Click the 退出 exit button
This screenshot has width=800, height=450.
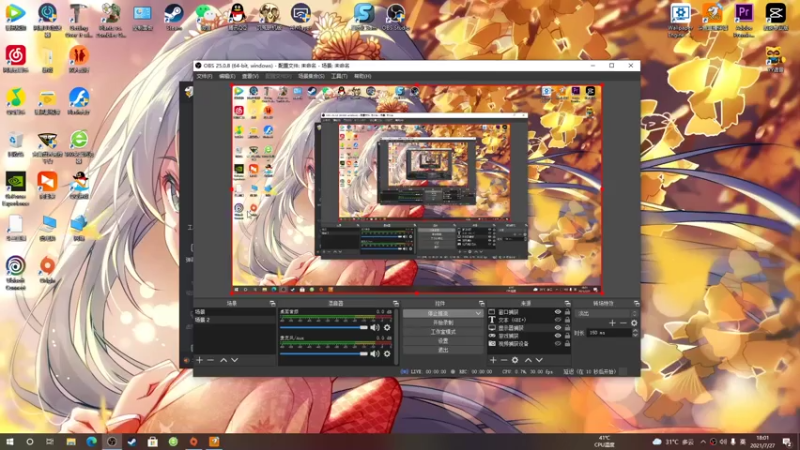click(443, 350)
